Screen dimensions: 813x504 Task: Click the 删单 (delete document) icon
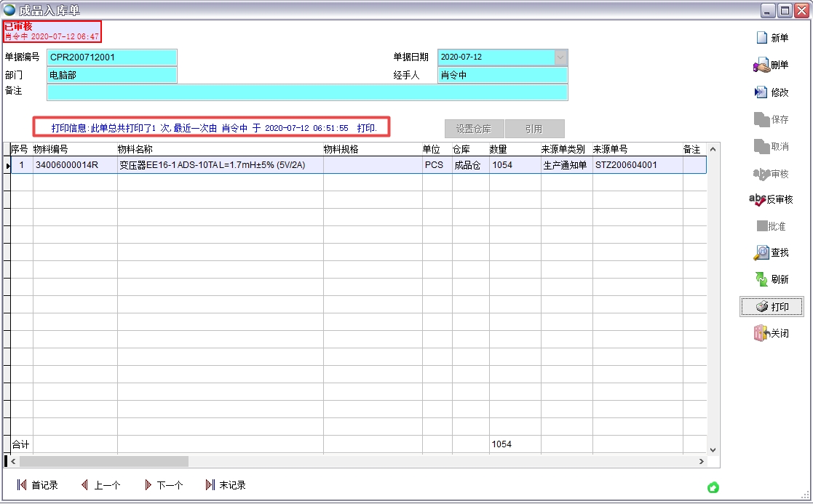761,65
